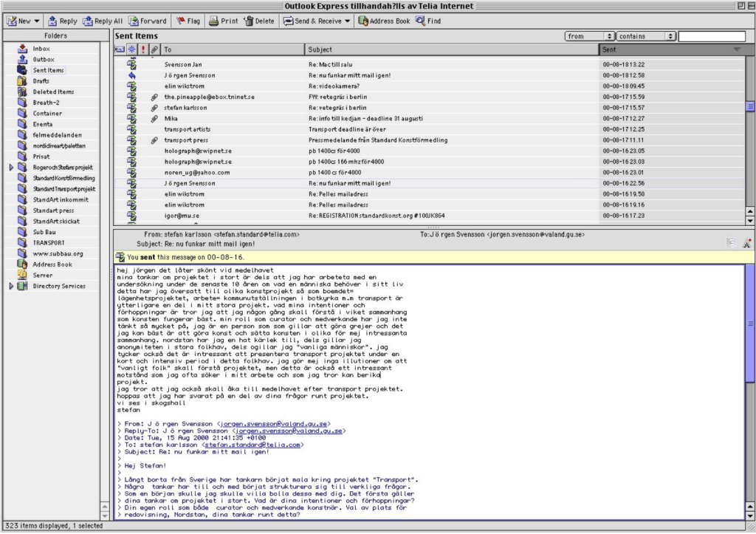Open Address Book from the toolbar

pos(384,21)
